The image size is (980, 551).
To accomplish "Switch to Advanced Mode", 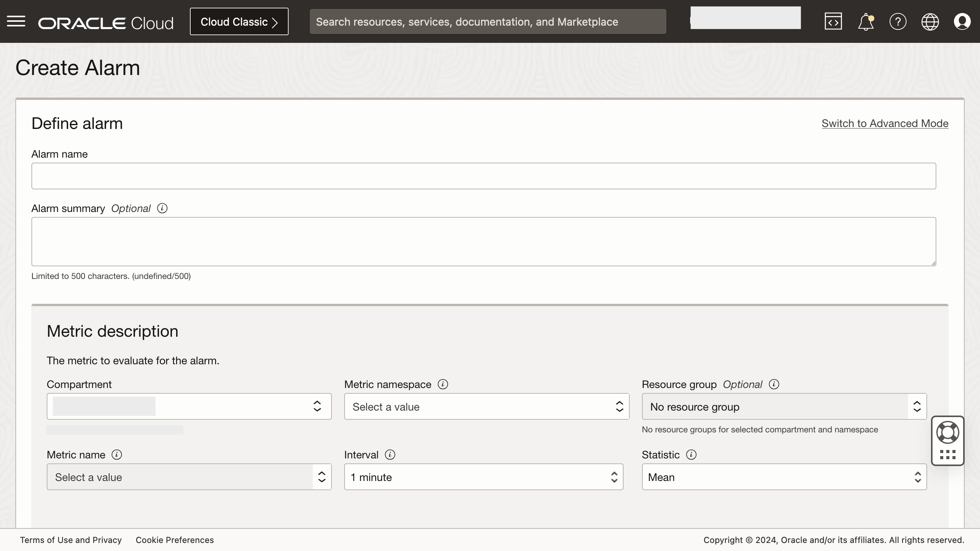I will point(885,123).
